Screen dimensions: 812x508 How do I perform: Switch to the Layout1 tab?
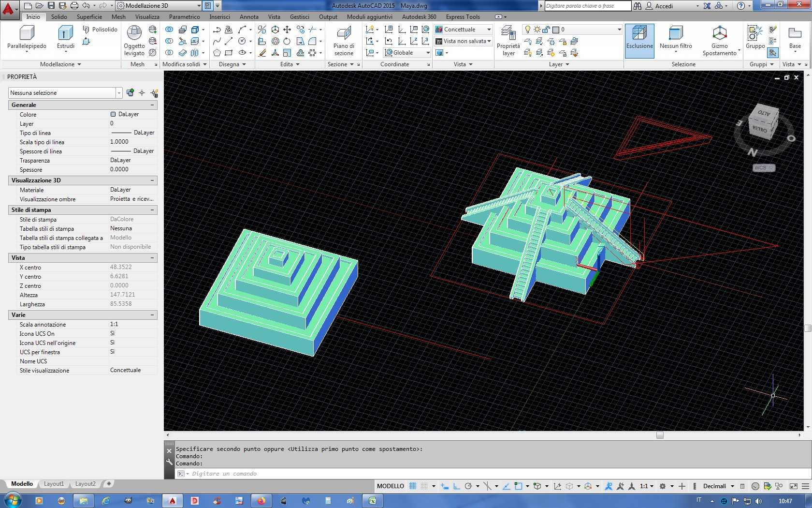pyautogui.click(x=54, y=484)
